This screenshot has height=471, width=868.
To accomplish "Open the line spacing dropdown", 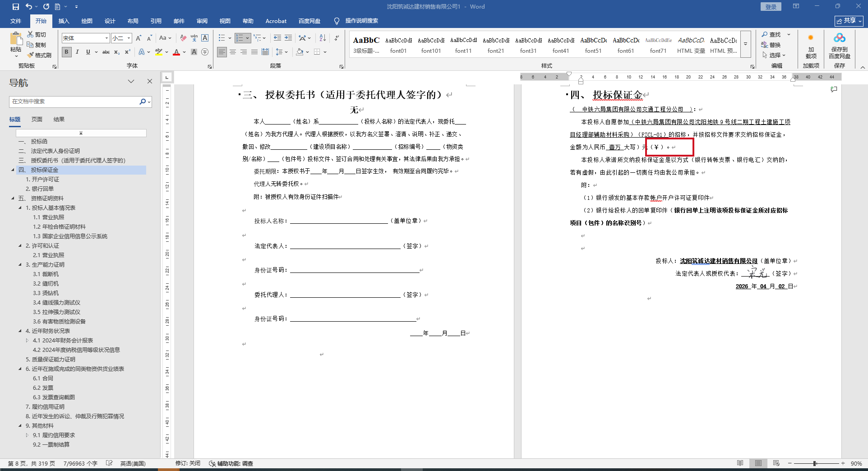I will coord(282,52).
